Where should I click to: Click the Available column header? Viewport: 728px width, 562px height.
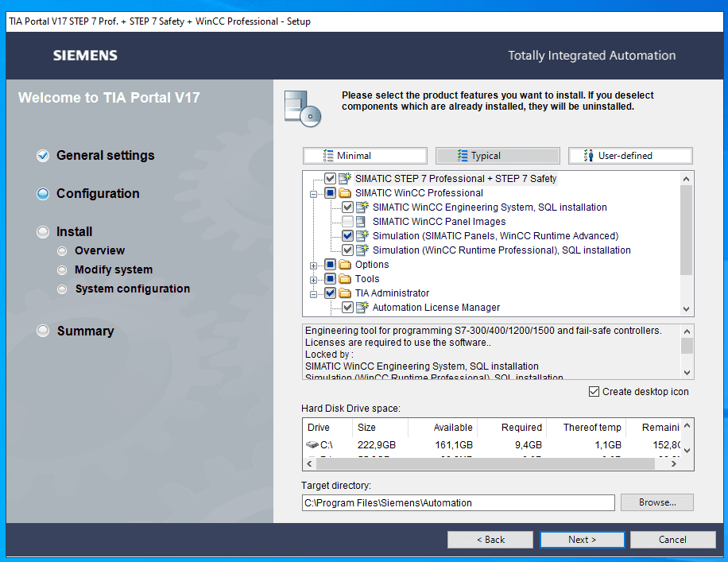coord(443,428)
